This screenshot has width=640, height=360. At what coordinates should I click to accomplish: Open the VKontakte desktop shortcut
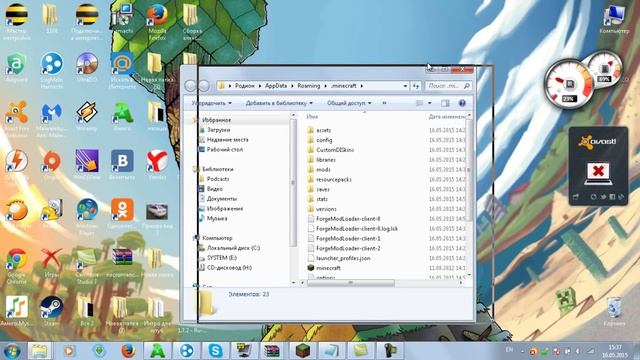(x=122, y=164)
